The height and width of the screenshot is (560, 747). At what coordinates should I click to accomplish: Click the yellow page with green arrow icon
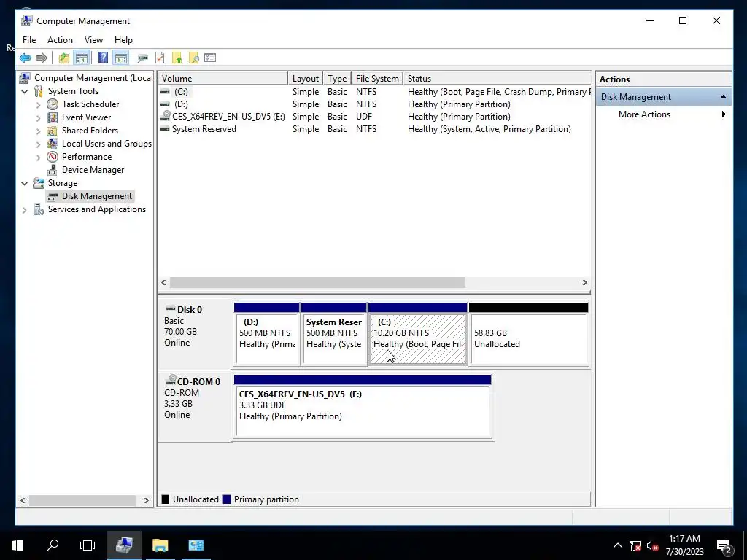pyautogui.click(x=177, y=58)
